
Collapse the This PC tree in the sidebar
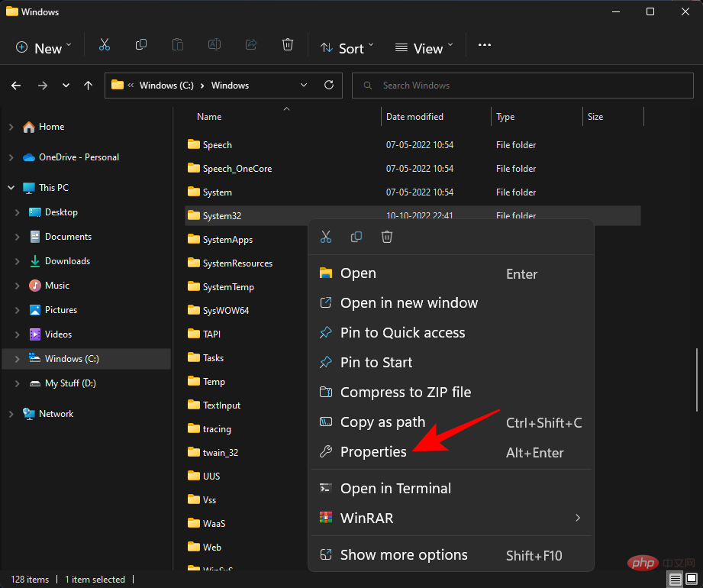[11, 187]
